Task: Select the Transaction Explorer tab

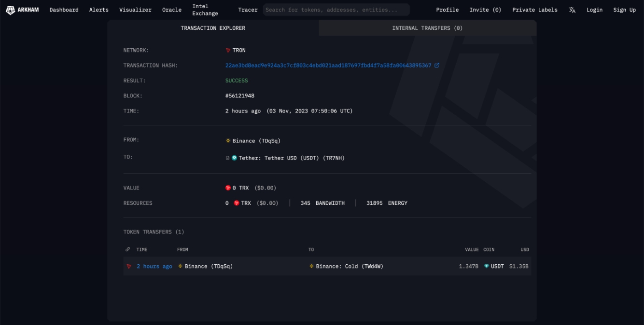Action: [212, 28]
